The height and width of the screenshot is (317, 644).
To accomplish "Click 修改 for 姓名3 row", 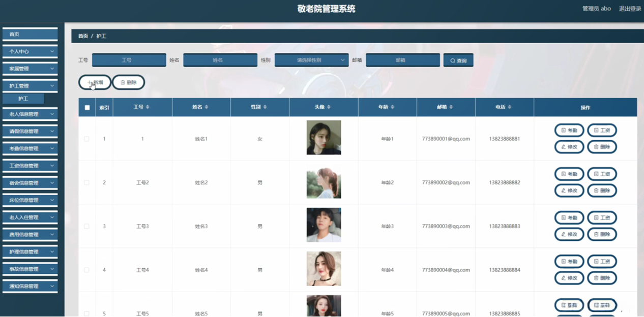I will coord(569,234).
